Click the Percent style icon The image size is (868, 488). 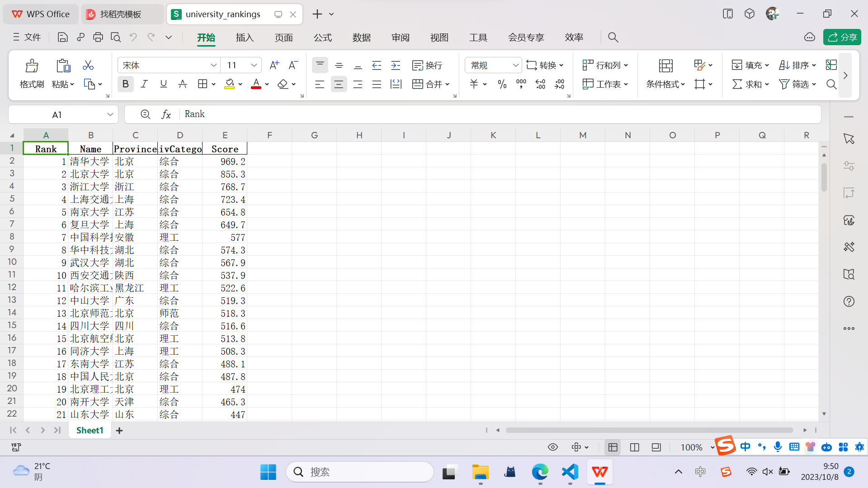tap(502, 84)
